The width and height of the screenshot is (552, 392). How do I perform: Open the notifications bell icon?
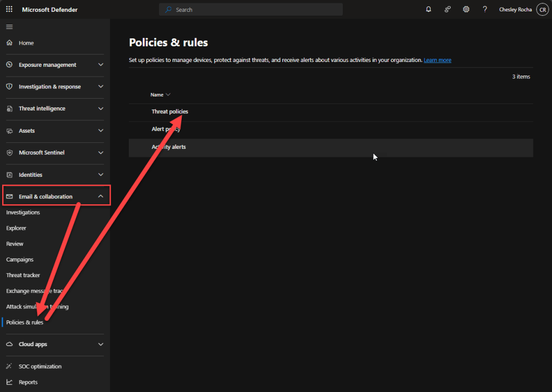coord(429,10)
